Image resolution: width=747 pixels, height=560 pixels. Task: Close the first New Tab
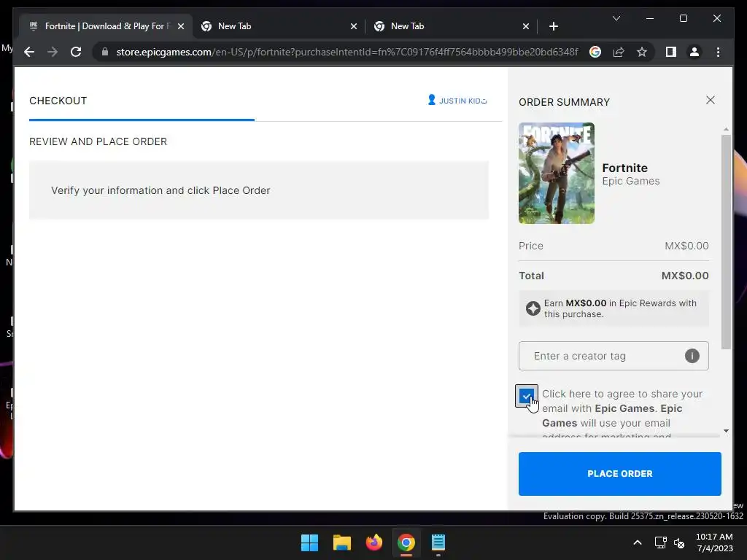pyautogui.click(x=354, y=26)
